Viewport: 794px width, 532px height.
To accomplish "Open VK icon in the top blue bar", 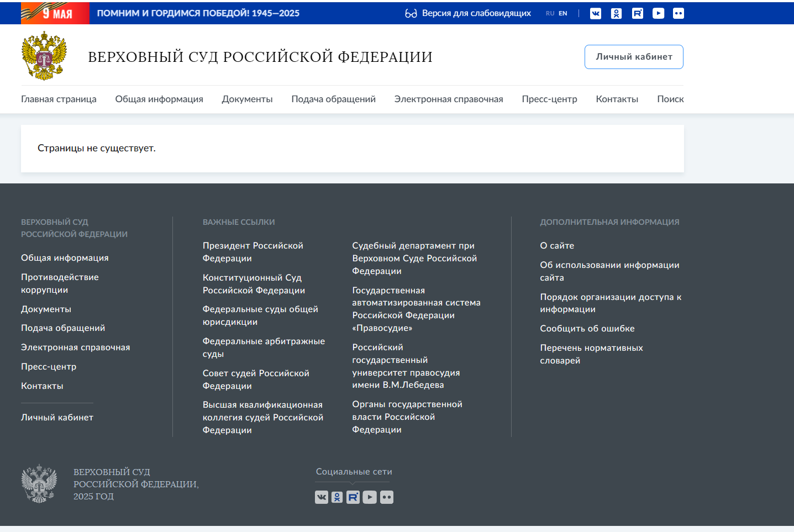I will (596, 13).
